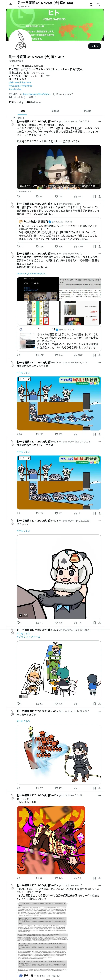Switch to the Media tab

pyautogui.click(x=88, y=111)
